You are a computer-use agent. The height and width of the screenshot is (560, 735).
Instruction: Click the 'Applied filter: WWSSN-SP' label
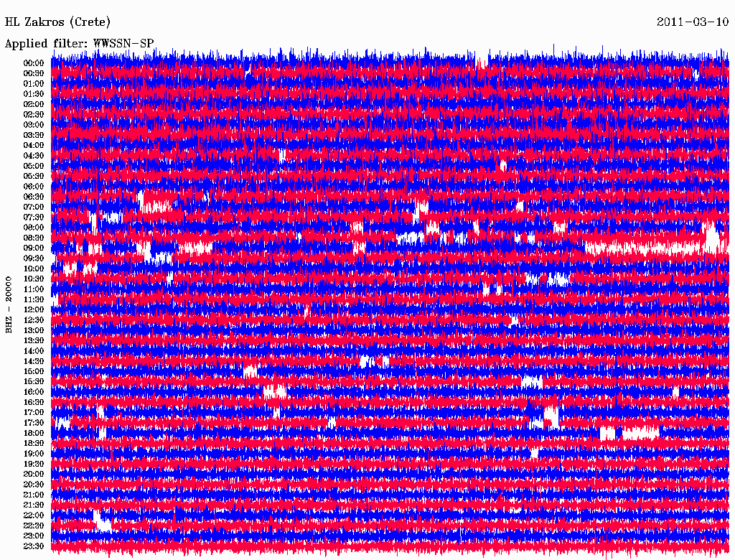79,44
